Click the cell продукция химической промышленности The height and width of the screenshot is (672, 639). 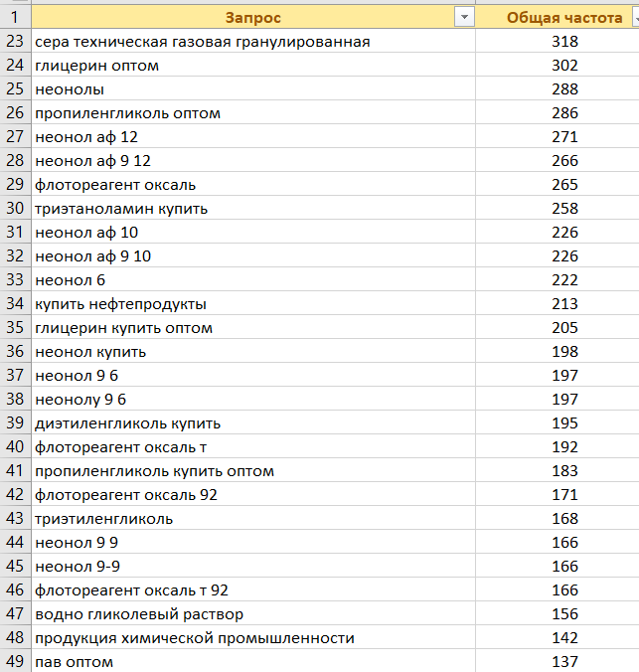coord(252,638)
